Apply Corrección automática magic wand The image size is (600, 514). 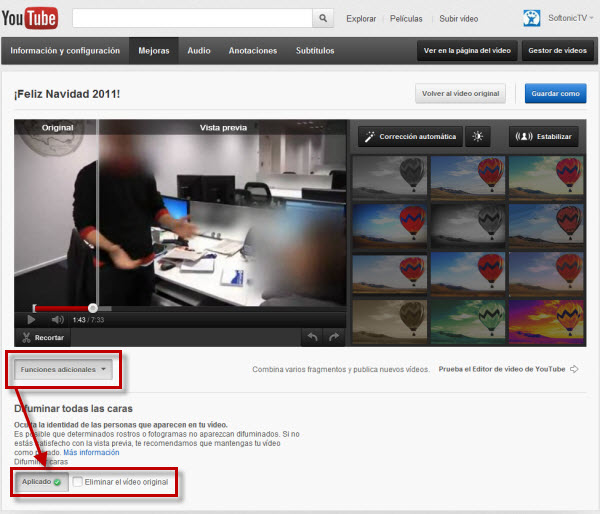click(409, 136)
